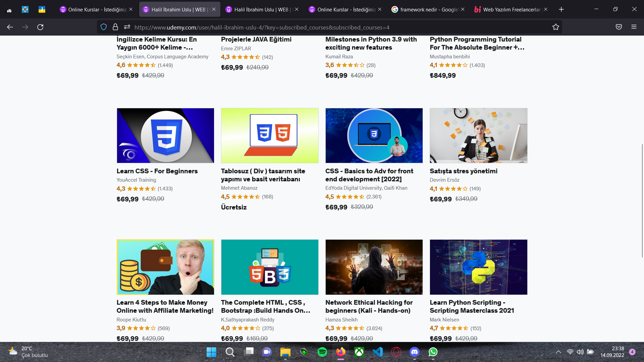Open the Windows Start menu
Image resolution: width=644 pixels, height=362 pixels.
(211, 352)
